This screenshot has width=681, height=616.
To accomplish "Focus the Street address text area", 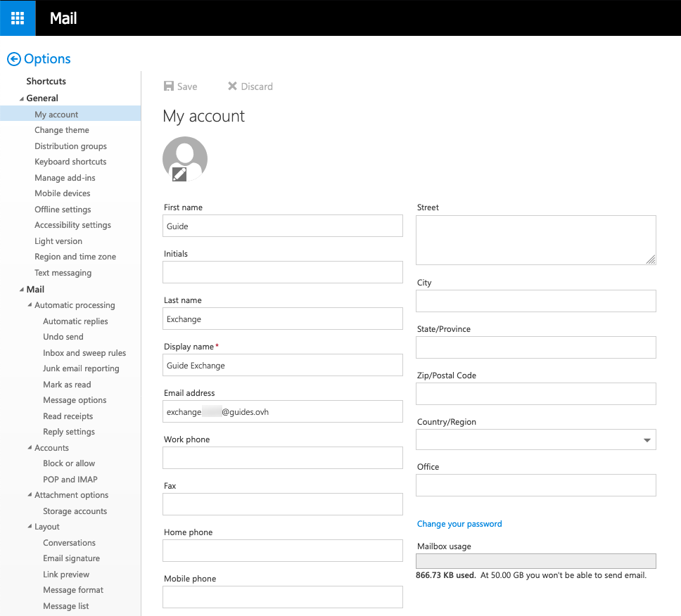I will (535, 240).
